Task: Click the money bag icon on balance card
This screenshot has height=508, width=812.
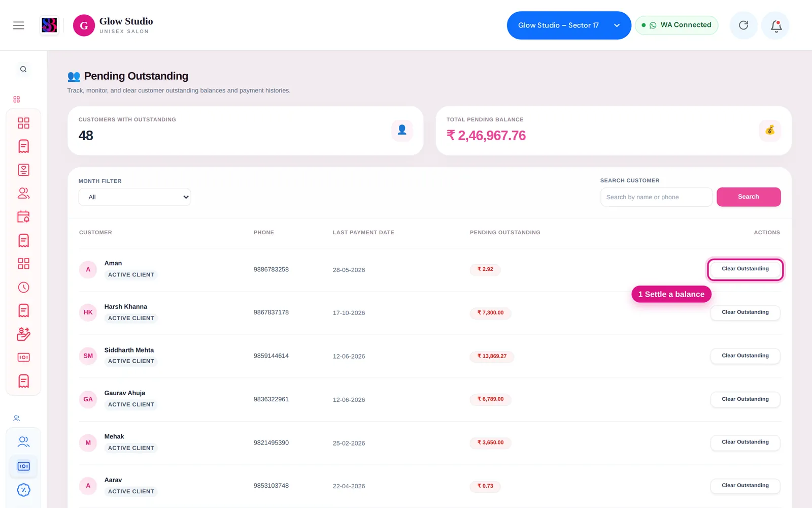Action: (770, 130)
